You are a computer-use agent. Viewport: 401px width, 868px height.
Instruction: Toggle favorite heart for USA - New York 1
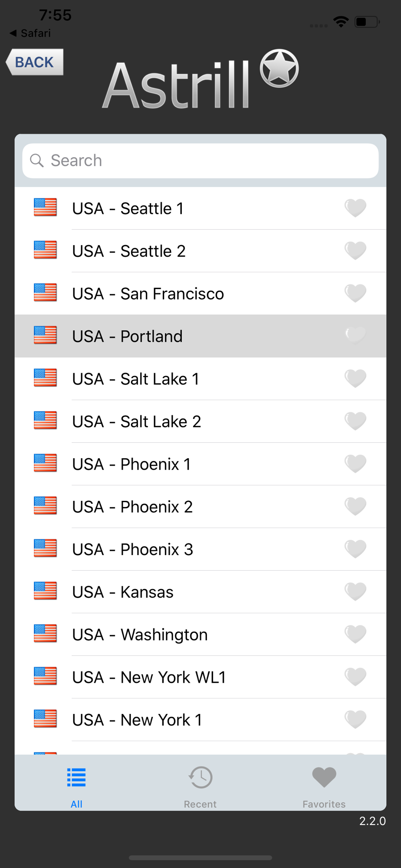tap(355, 719)
